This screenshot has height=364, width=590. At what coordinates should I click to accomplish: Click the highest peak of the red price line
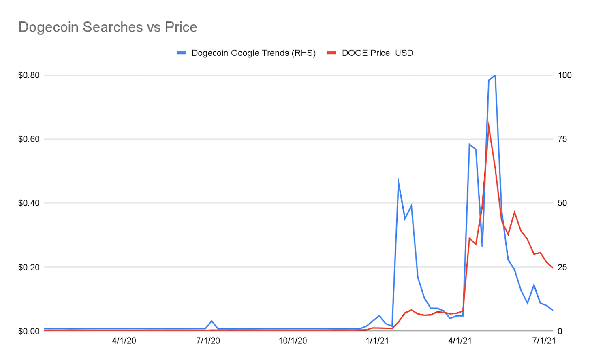pos(489,125)
